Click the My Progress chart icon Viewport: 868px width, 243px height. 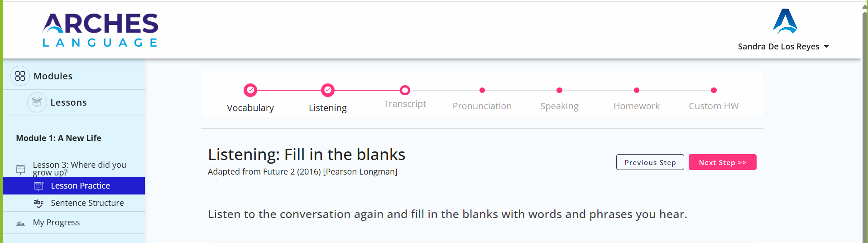pos(21,223)
